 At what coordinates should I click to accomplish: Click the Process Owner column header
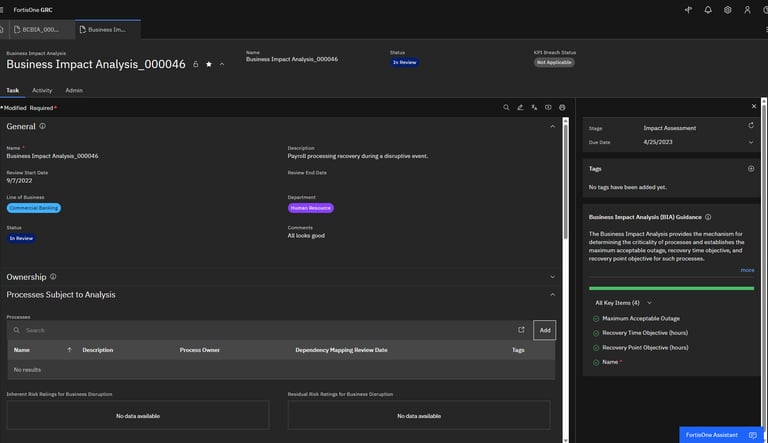coord(199,350)
